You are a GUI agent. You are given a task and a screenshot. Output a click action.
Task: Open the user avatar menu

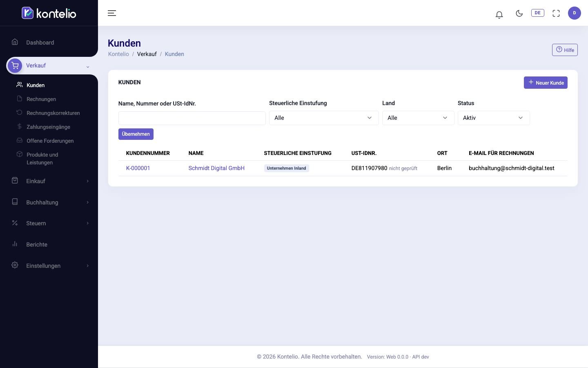click(575, 13)
